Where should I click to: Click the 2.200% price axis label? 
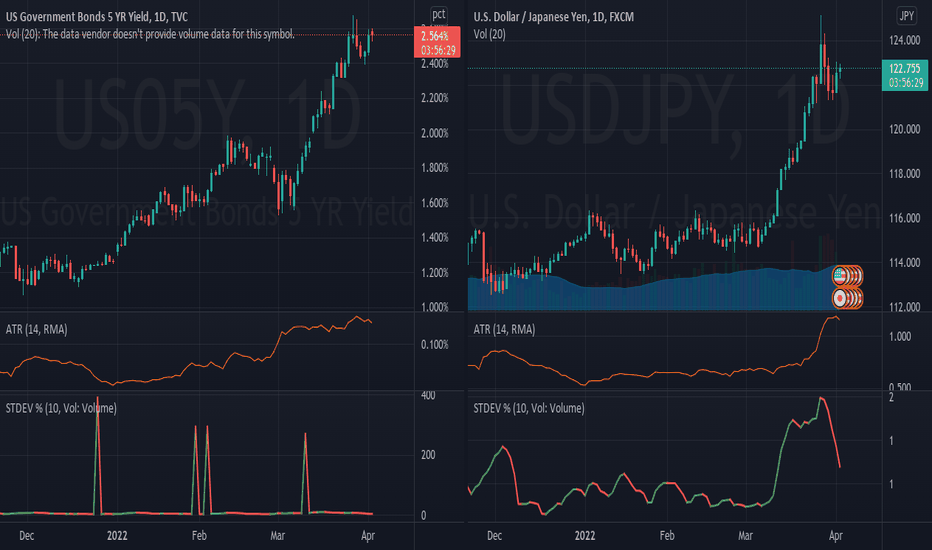click(434, 98)
